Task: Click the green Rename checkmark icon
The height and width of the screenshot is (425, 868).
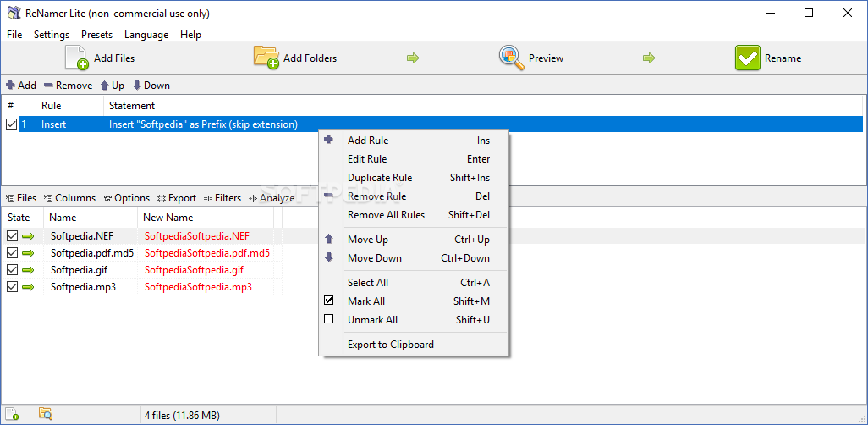Action: pos(748,58)
